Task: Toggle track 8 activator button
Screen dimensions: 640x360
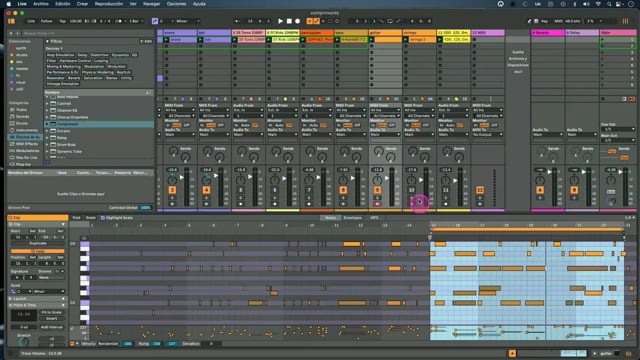Action: click(343, 190)
